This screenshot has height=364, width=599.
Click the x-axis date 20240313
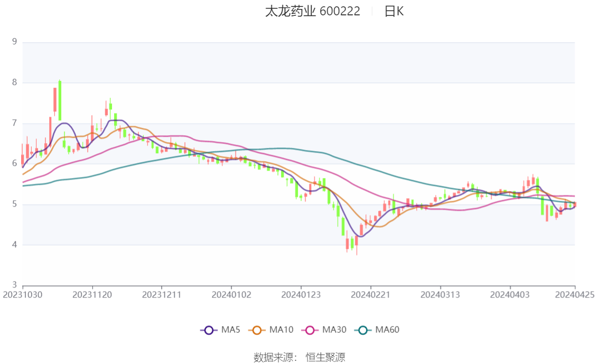440,295
